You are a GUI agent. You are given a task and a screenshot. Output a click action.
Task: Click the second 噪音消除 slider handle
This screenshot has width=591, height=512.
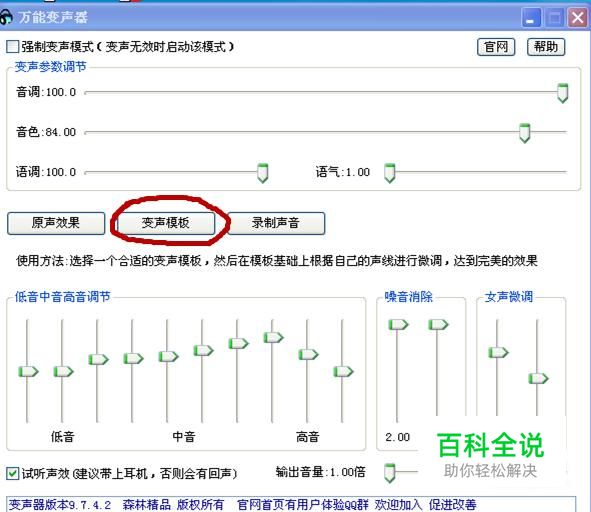coord(438,325)
